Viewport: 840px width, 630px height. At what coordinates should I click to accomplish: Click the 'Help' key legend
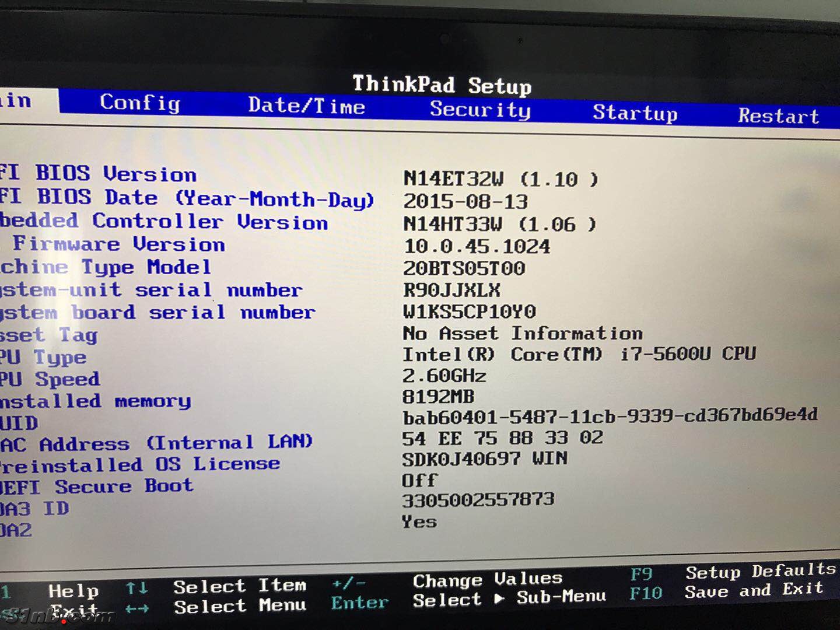(x=73, y=591)
